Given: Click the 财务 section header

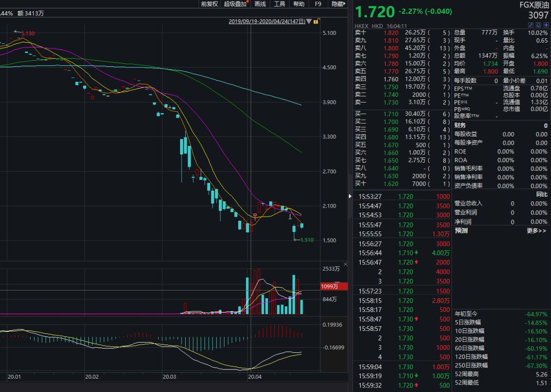Looking at the screenshot, I should coord(460,125).
